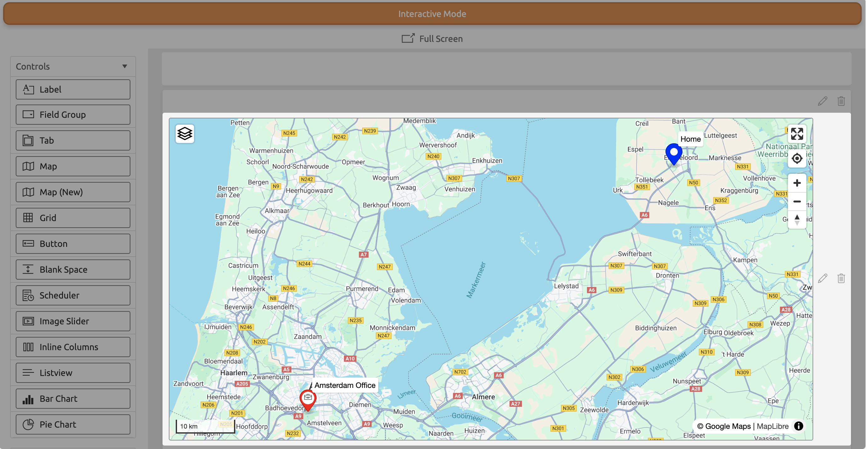Add a Map control
868x449 pixels.
click(73, 166)
